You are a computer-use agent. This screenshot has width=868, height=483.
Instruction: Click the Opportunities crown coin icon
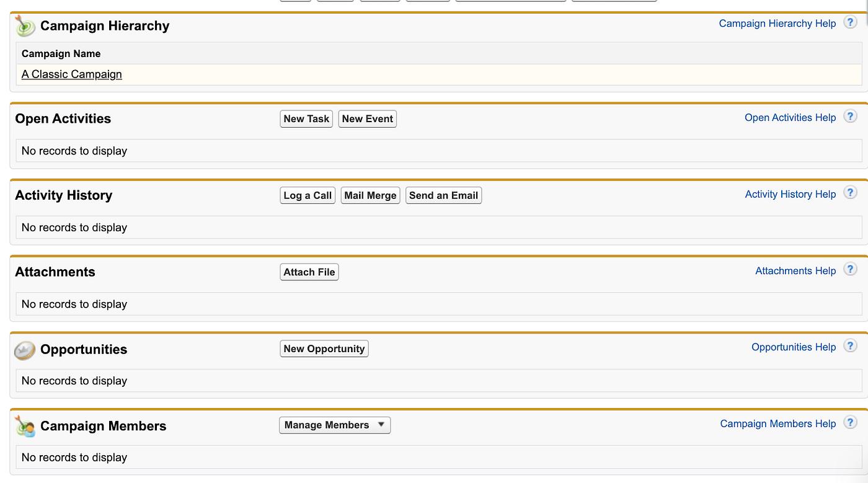tap(25, 350)
